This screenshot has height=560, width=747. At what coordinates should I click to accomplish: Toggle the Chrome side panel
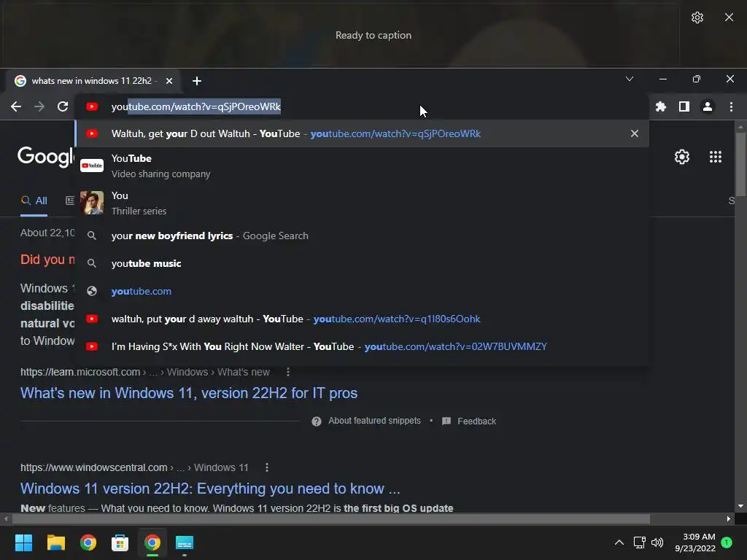(684, 106)
